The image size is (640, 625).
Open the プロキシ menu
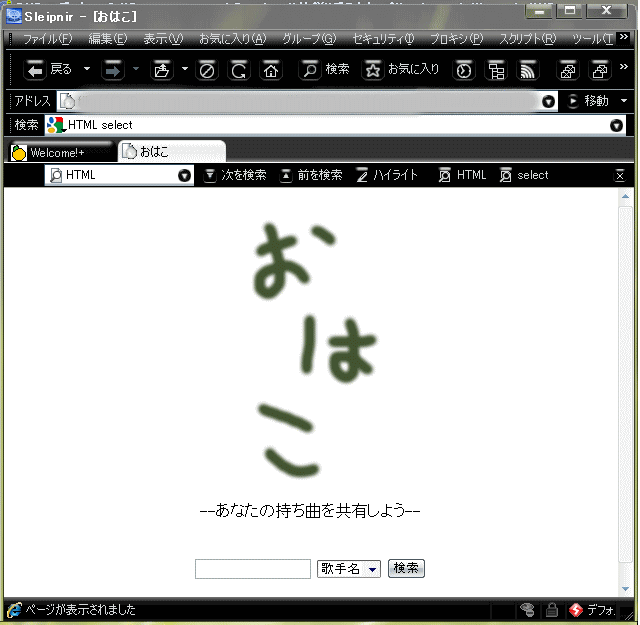click(x=456, y=39)
